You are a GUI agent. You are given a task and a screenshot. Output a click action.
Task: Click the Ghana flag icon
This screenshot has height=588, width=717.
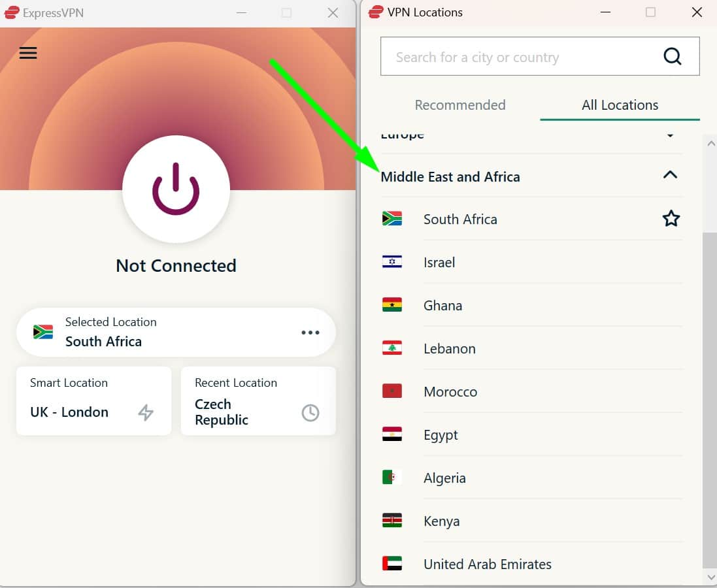click(x=392, y=304)
